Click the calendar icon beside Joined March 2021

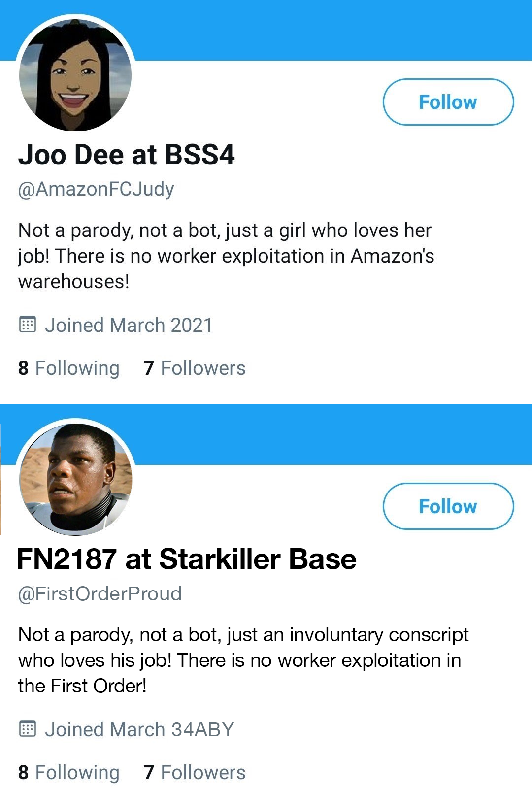(x=28, y=325)
